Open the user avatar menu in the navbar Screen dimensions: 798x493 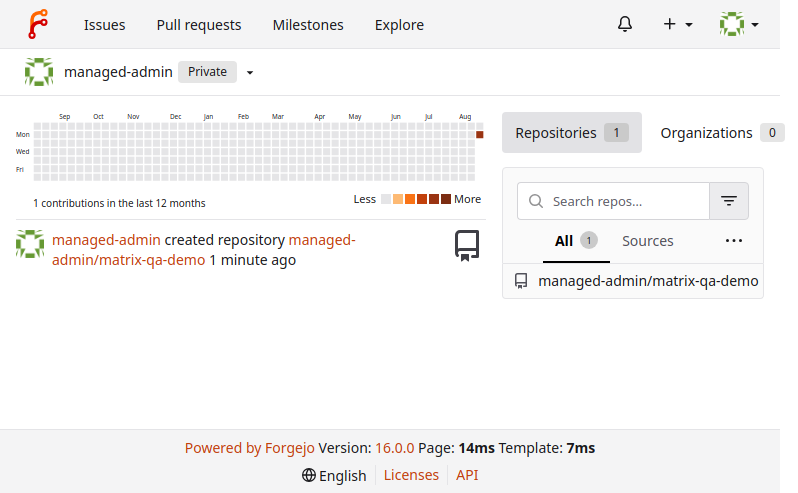739,24
